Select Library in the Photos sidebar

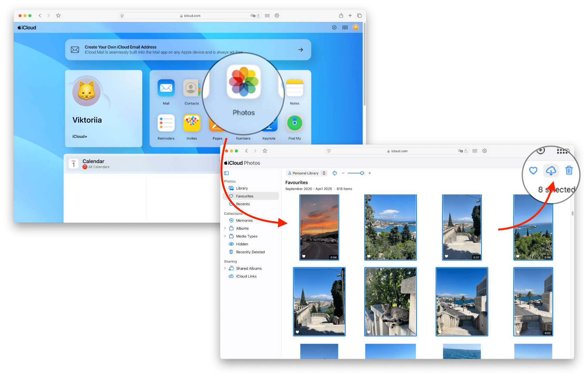(251, 188)
